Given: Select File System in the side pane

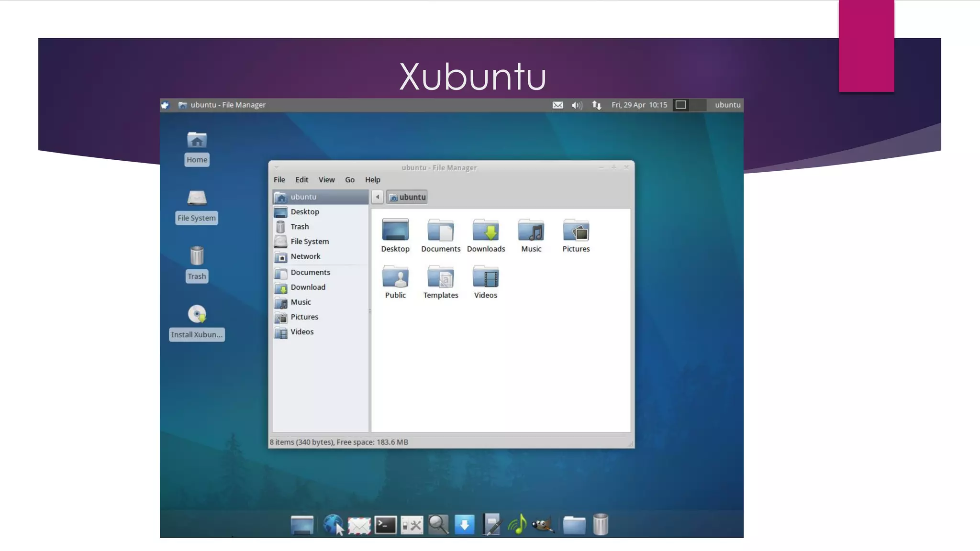Looking at the screenshot, I should (x=321, y=242).
